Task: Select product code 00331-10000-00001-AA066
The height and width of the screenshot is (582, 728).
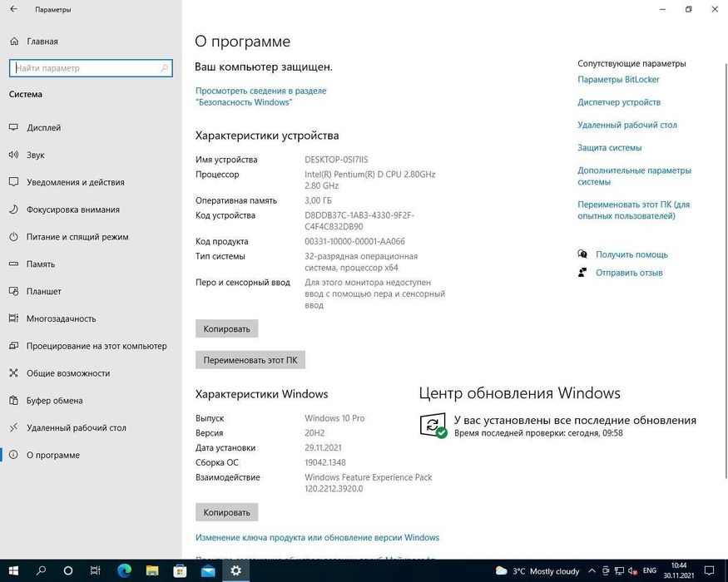Action: coord(354,241)
